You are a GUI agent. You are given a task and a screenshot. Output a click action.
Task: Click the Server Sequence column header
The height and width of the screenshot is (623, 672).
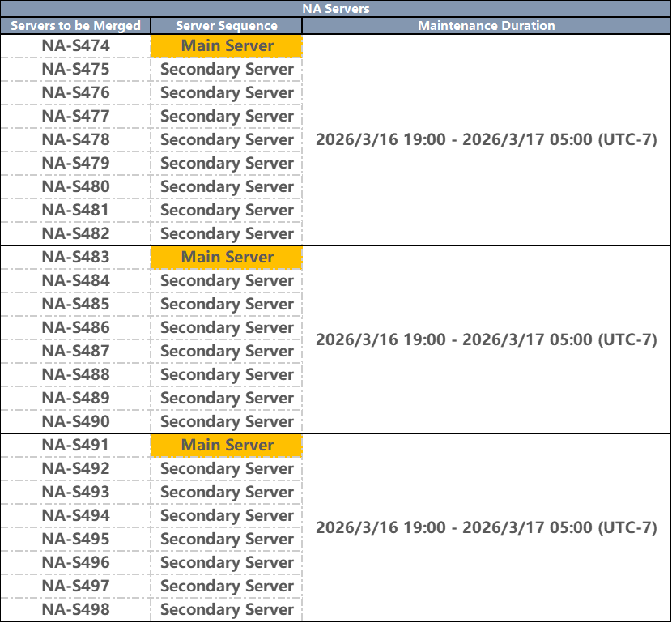[x=226, y=26]
